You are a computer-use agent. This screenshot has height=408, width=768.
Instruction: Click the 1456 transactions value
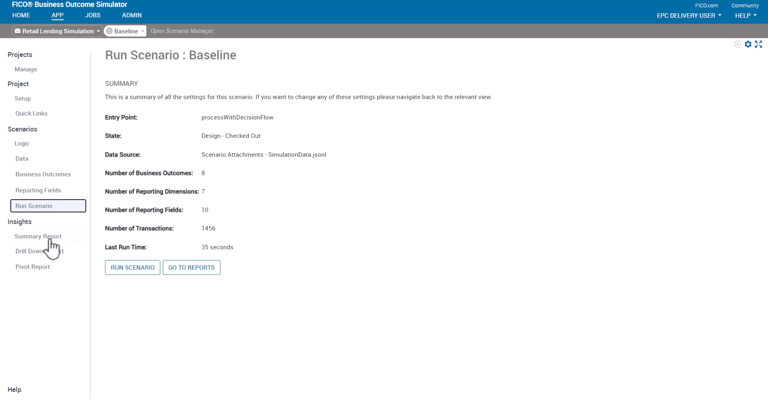(x=208, y=228)
